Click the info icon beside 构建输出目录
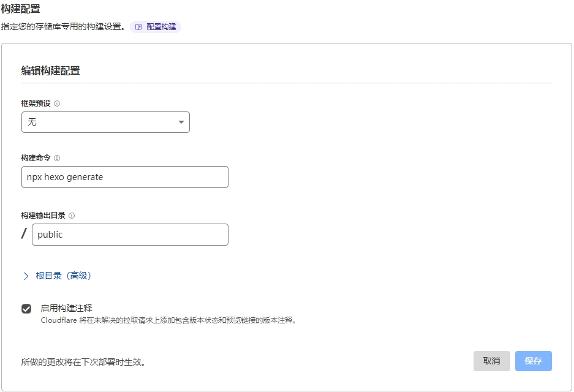574x392 pixels. (x=72, y=216)
